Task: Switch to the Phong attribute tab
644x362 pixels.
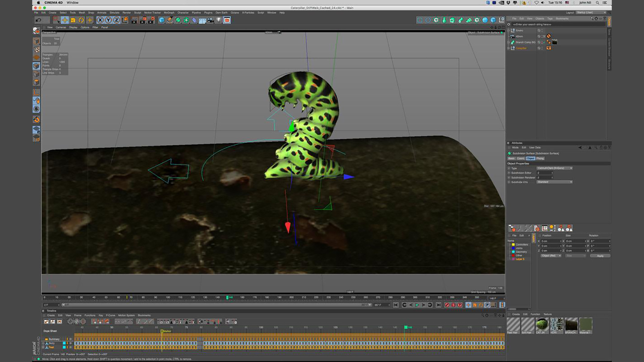Action: coord(540,159)
